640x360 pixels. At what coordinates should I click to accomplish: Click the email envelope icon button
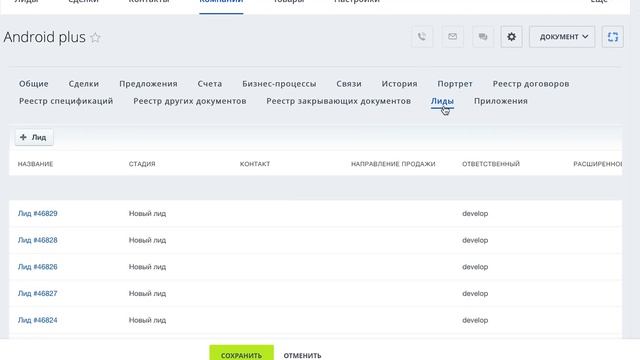452,37
